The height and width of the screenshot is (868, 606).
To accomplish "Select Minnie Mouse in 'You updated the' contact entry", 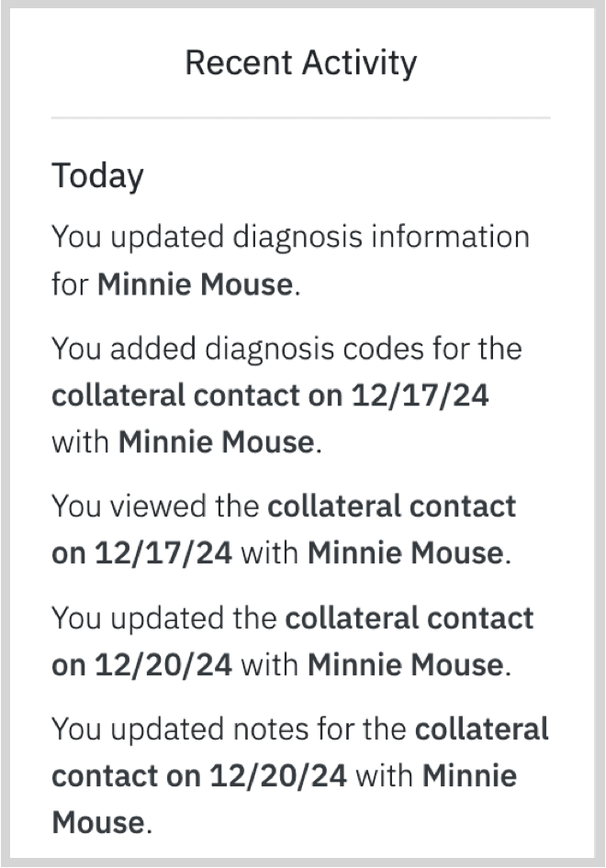I will (x=406, y=665).
